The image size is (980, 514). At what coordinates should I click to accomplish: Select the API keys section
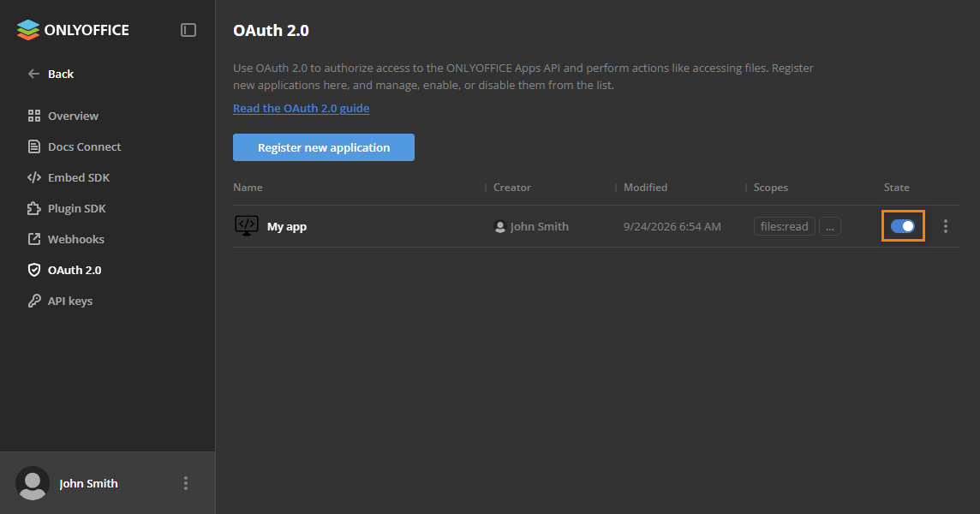[x=70, y=301]
